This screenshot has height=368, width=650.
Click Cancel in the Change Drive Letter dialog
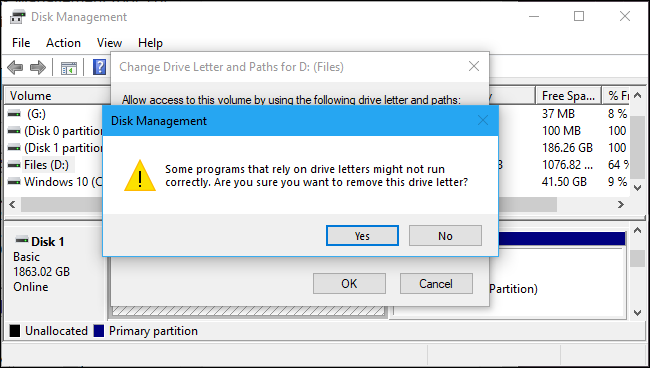(436, 283)
